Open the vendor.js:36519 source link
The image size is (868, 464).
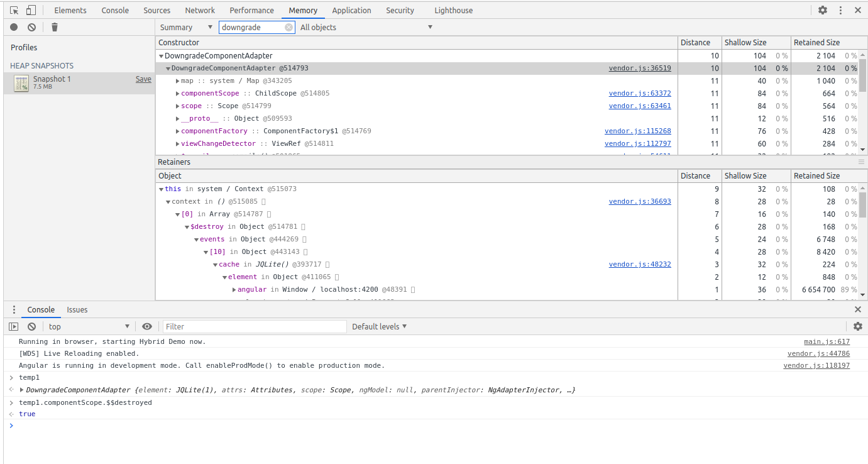[x=639, y=69]
